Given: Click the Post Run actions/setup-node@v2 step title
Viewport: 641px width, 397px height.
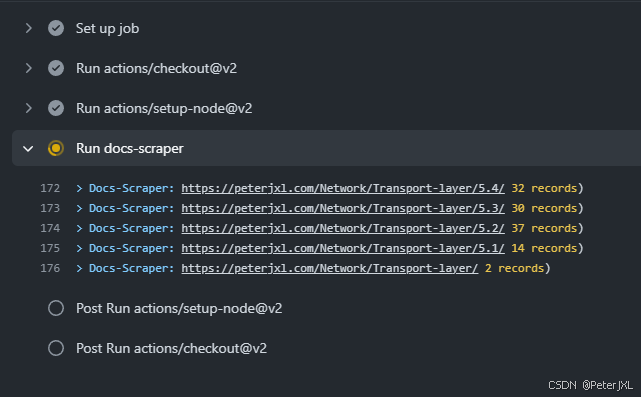Looking at the screenshot, I should 179,308.
